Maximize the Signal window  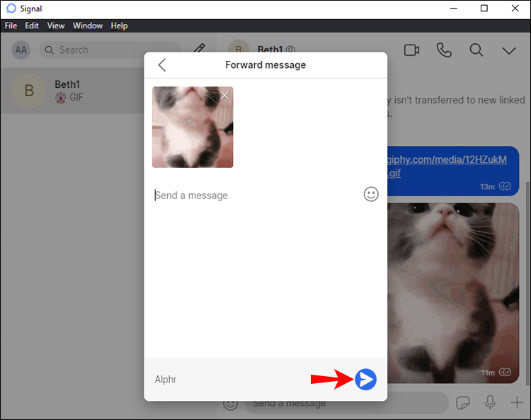[x=484, y=8]
